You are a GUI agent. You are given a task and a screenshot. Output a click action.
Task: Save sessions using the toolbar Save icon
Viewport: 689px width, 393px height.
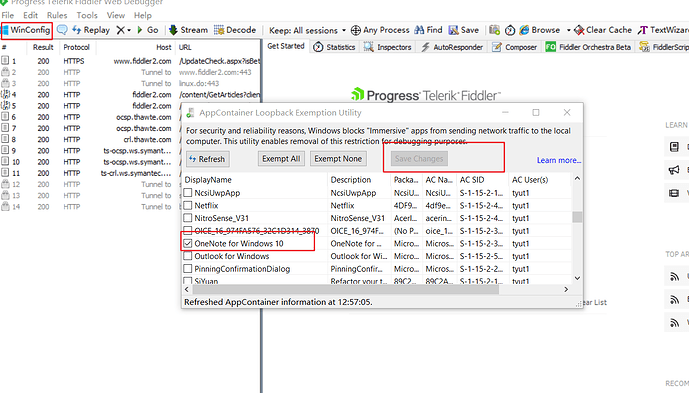coord(464,30)
